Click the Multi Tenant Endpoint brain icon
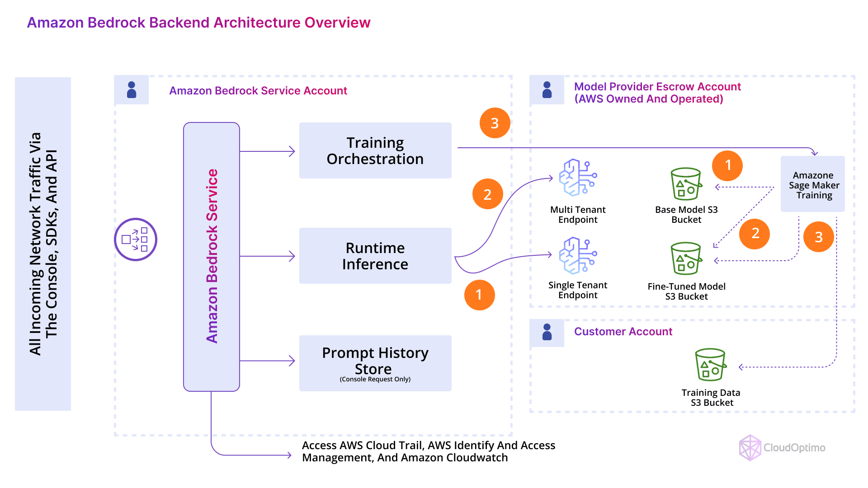This screenshot has width=868, height=488. (578, 178)
